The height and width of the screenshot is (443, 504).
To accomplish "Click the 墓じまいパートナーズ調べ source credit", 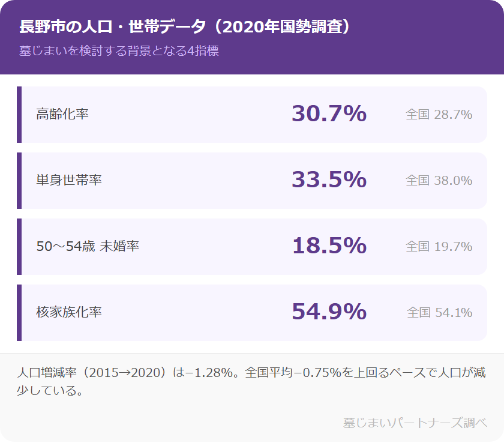I will coord(415,423).
